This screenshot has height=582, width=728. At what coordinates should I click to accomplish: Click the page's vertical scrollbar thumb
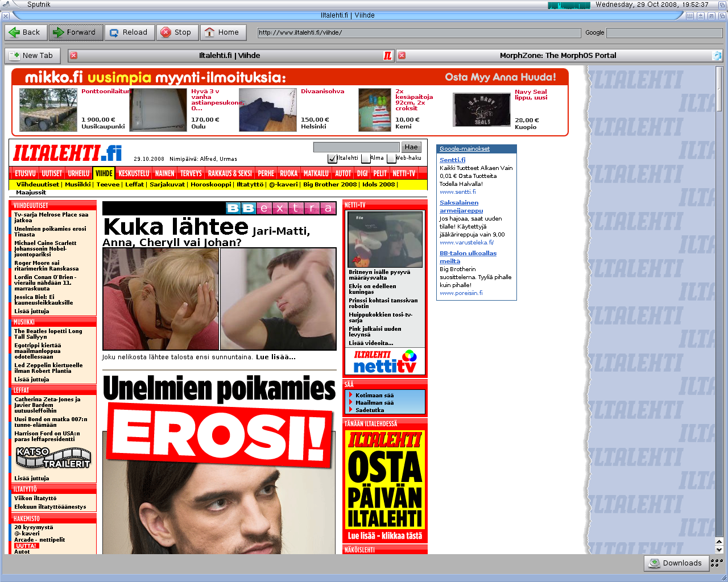point(719,89)
